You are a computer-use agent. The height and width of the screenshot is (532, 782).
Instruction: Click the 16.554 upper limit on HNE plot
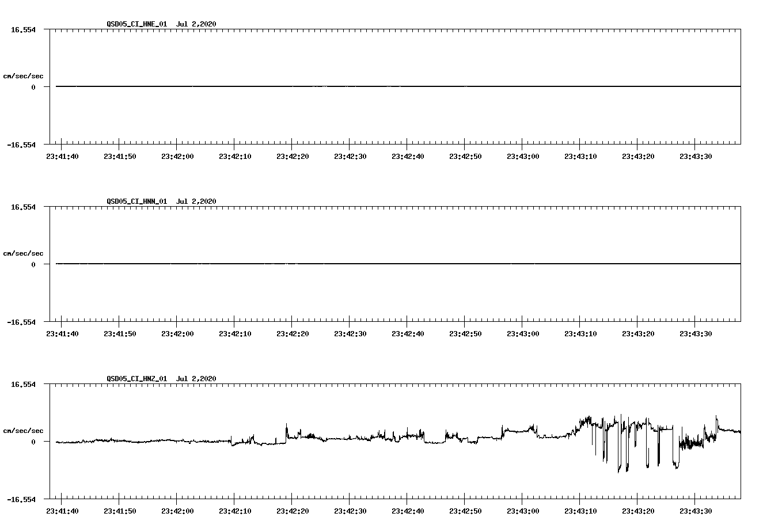(x=23, y=29)
